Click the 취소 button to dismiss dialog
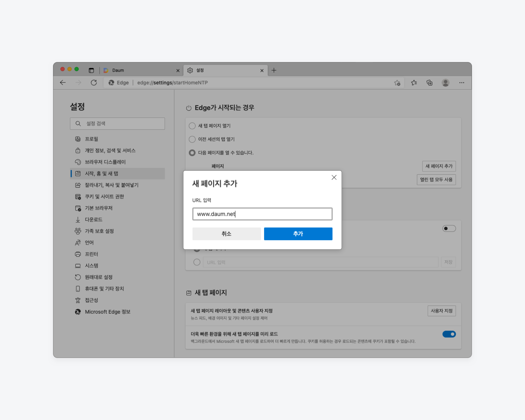 pyautogui.click(x=226, y=234)
